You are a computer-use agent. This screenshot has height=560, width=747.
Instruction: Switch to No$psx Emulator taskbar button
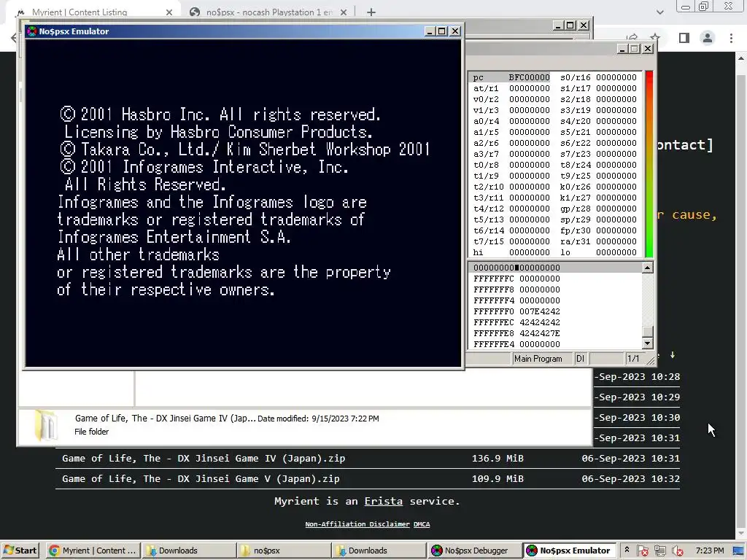569,551
